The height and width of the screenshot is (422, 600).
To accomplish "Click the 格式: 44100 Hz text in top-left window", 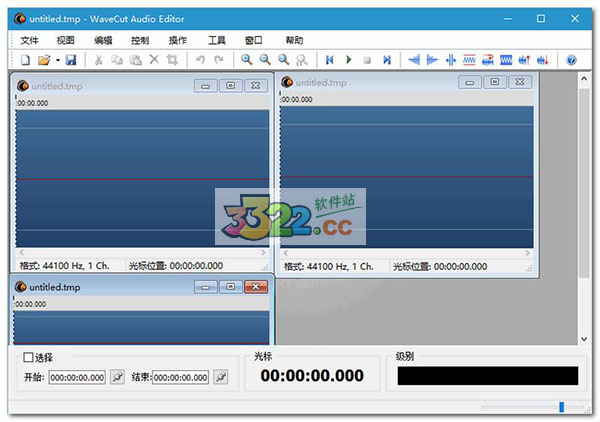I will coord(65,266).
